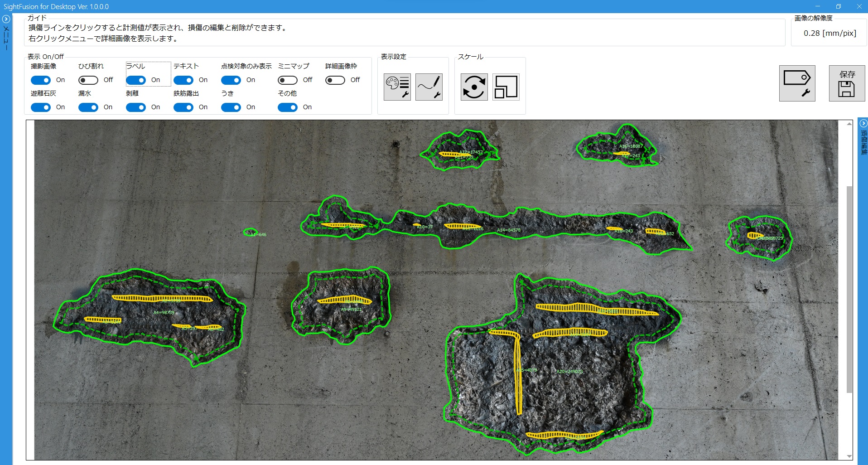Toggle ラベル display switch
868x465 pixels.
136,80
